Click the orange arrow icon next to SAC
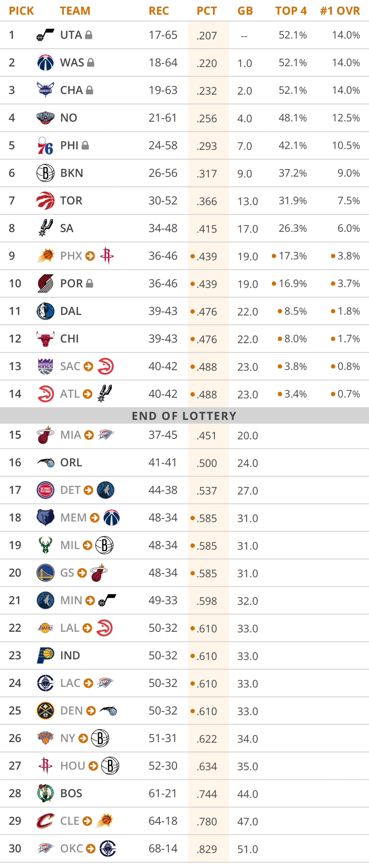 coord(89,366)
